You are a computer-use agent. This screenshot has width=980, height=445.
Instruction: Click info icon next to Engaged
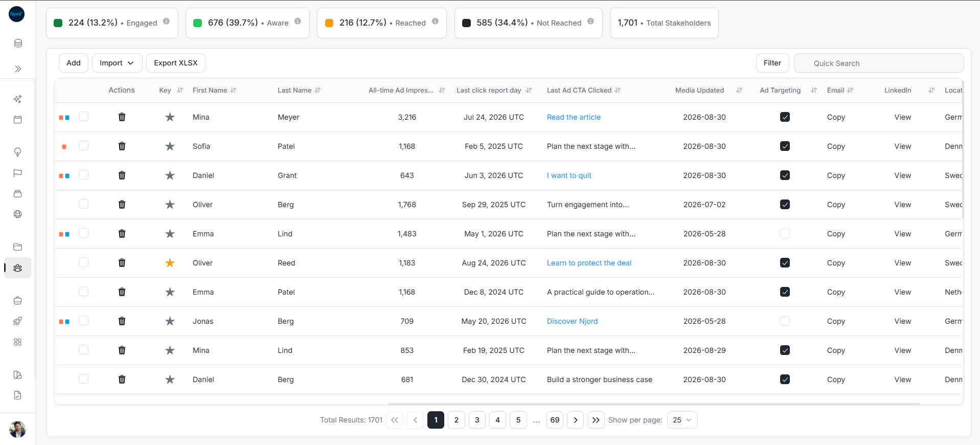coord(166,21)
